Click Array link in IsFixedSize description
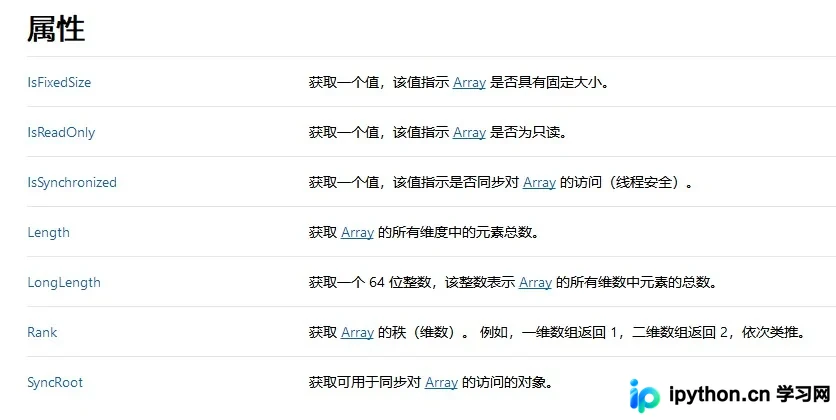Viewport: 836px width, 420px height. (x=469, y=83)
